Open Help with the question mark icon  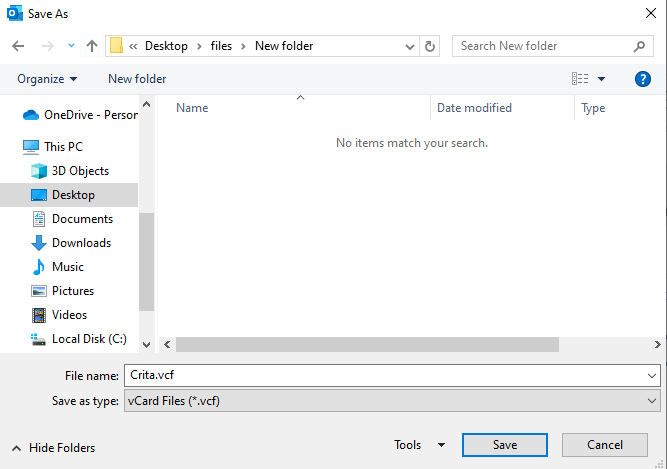coord(643,79)
